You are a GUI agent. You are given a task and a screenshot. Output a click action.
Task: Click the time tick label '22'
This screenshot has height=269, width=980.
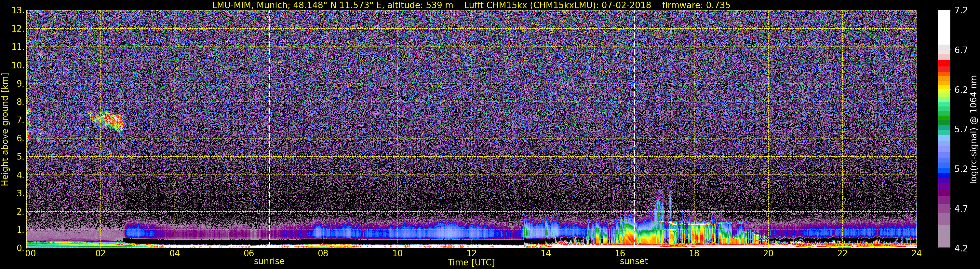coord(842,253)
